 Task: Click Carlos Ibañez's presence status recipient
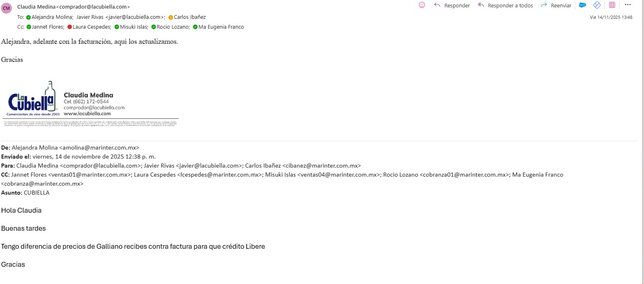pos(189,17)
